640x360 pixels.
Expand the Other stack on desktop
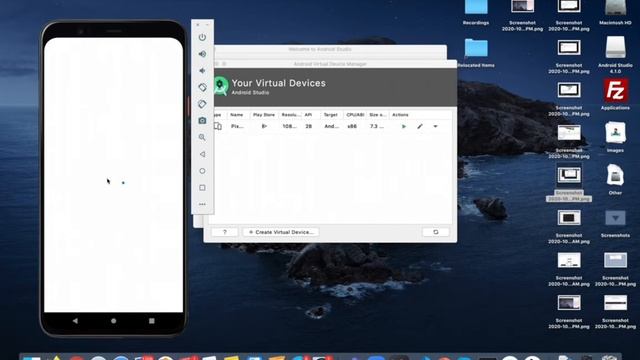(615, 175)
